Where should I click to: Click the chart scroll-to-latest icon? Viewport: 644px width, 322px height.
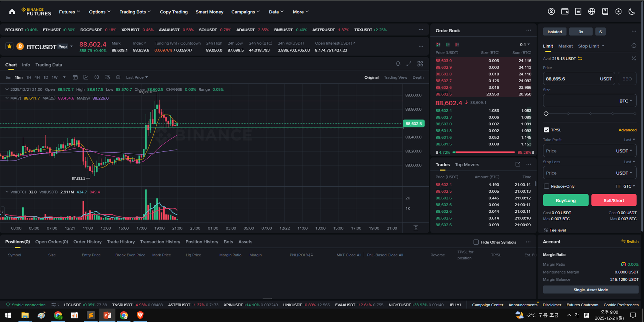[416, 228]
